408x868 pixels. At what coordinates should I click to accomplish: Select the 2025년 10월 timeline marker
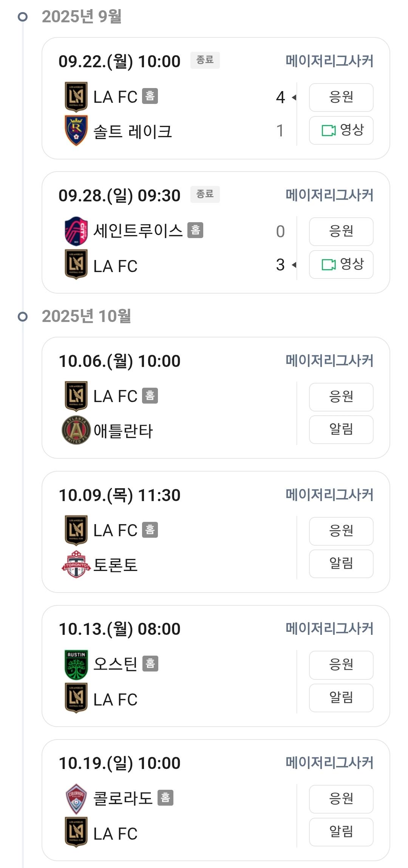(x=23, y=316)
